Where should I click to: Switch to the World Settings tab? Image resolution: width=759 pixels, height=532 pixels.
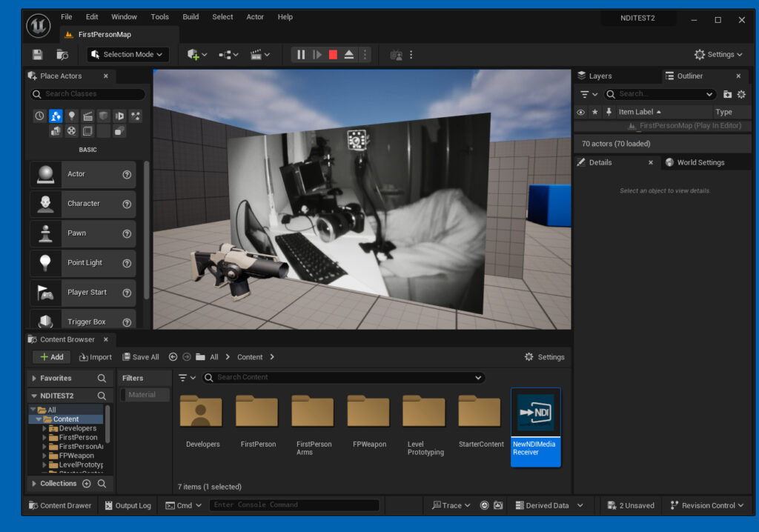point(700,162)
